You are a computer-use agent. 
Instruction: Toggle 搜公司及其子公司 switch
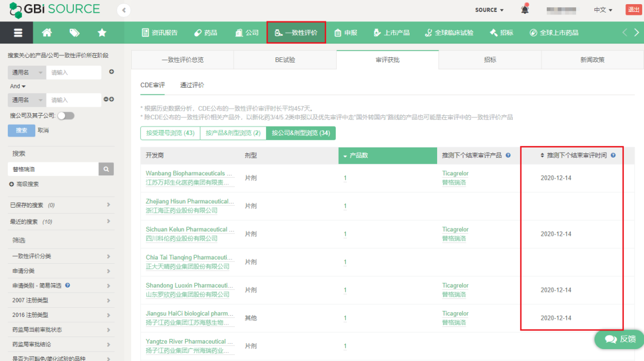click(66, 116)
